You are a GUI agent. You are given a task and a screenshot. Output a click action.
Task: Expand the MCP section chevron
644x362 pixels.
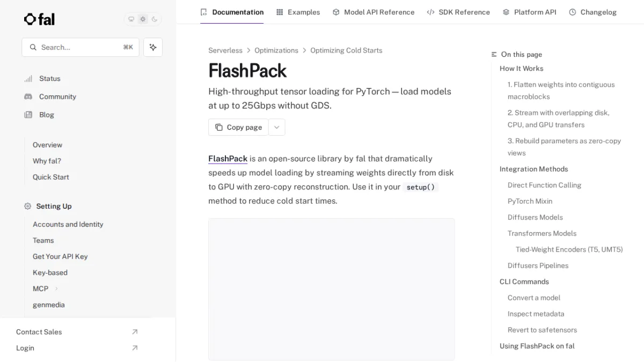(x=56, y=289)
